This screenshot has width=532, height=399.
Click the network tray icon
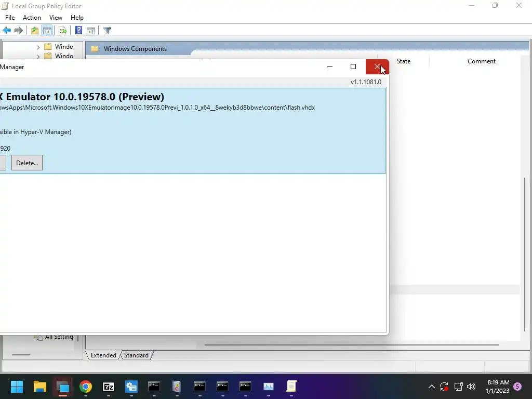458,387
